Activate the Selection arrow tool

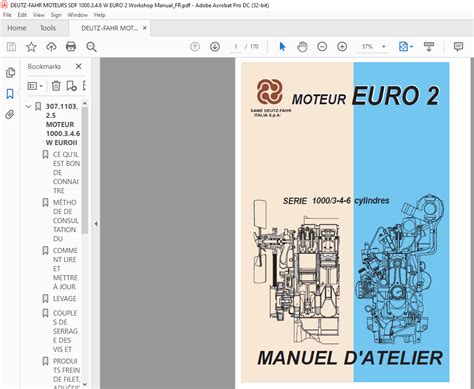point(282,47)
